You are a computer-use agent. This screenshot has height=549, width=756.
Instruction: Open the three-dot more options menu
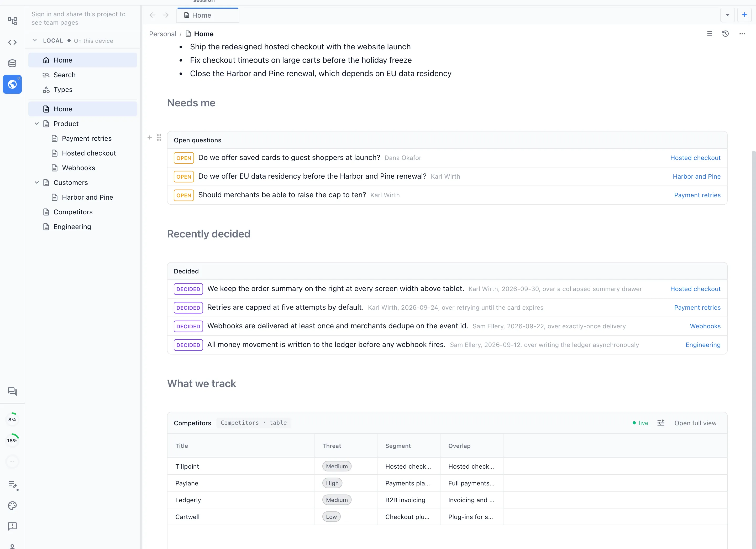[x=742, y=34]
